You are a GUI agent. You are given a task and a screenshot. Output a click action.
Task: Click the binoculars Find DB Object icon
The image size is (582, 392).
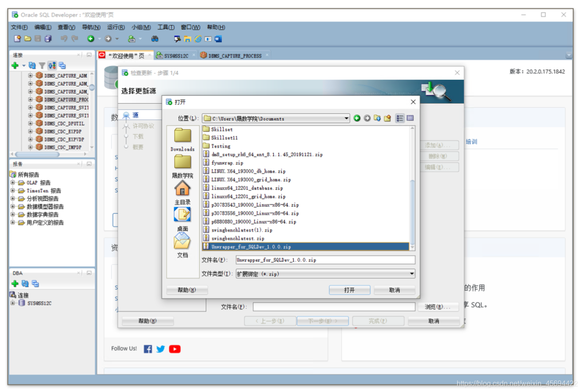155,39
